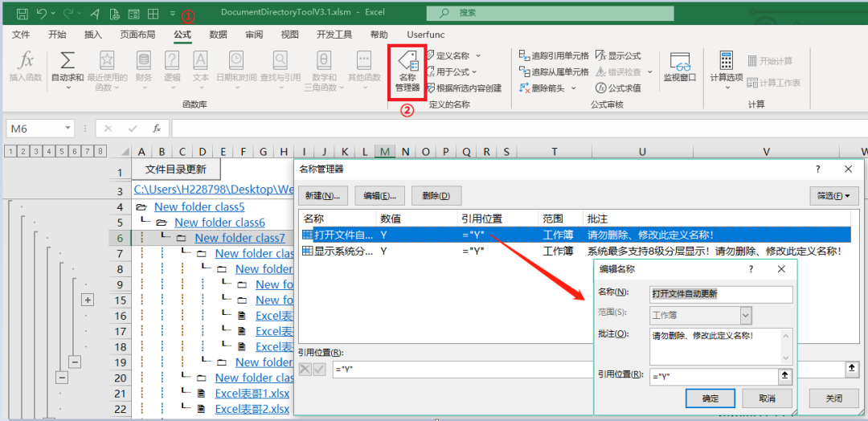
Task: Open the New folder class5 hyperlink
Action: click(199, 207)
